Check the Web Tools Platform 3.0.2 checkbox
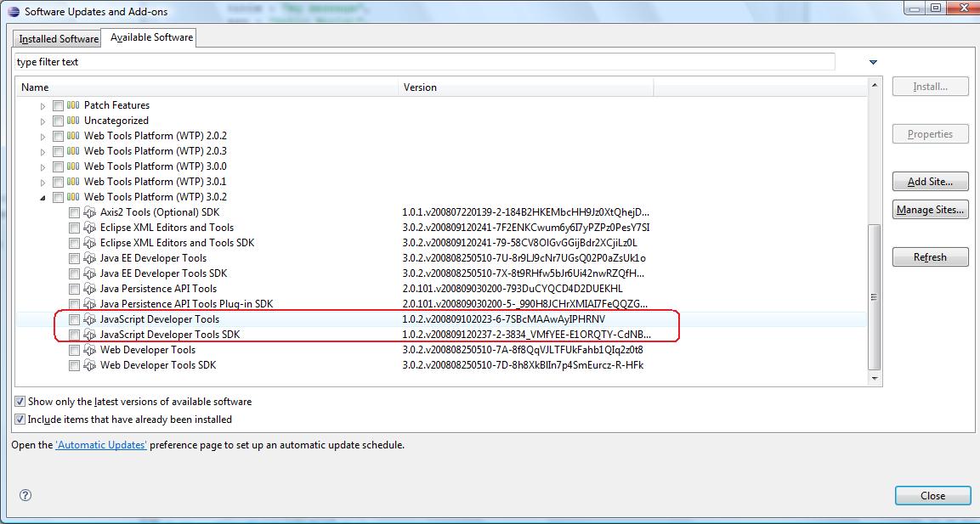Image resolution: width=980 pixels, height=524 pixels. [58, 197]
